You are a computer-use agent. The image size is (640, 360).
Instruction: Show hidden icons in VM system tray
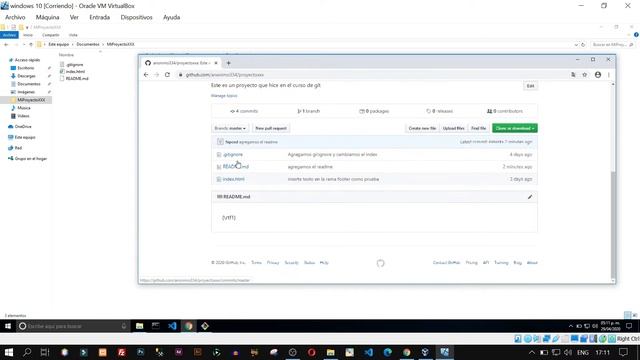tap(571, 326)
